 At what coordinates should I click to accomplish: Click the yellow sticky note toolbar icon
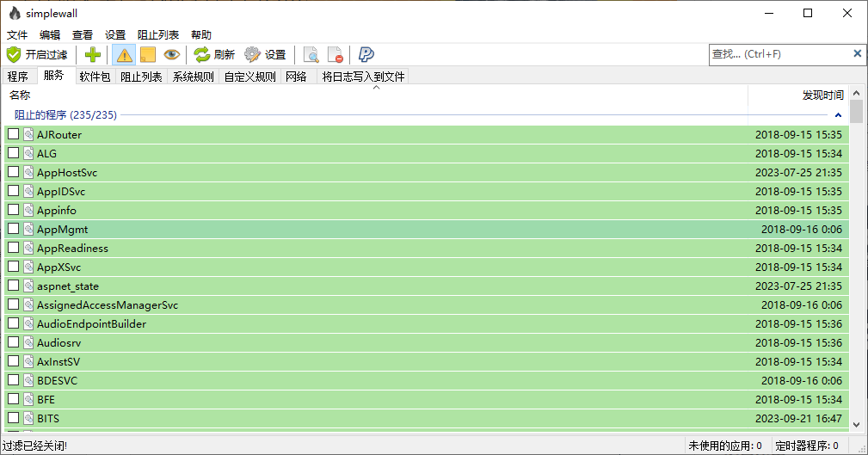(x=148, y=54)
